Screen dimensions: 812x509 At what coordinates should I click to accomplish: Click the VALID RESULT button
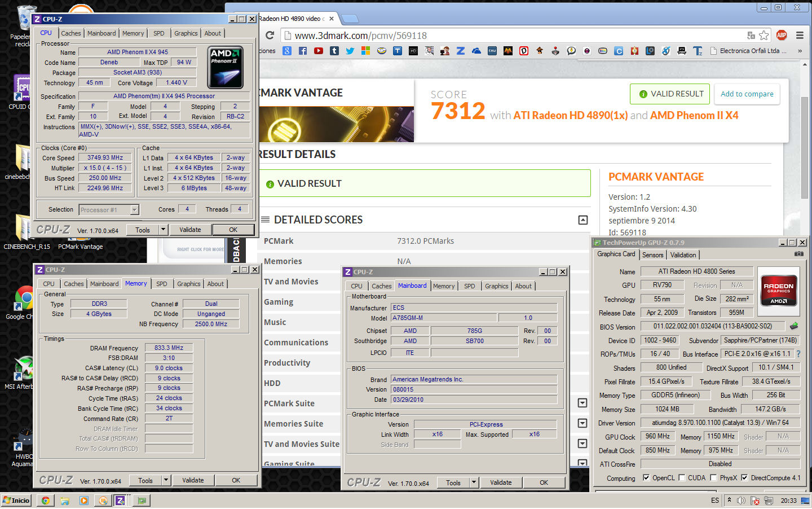coord(670,94)
